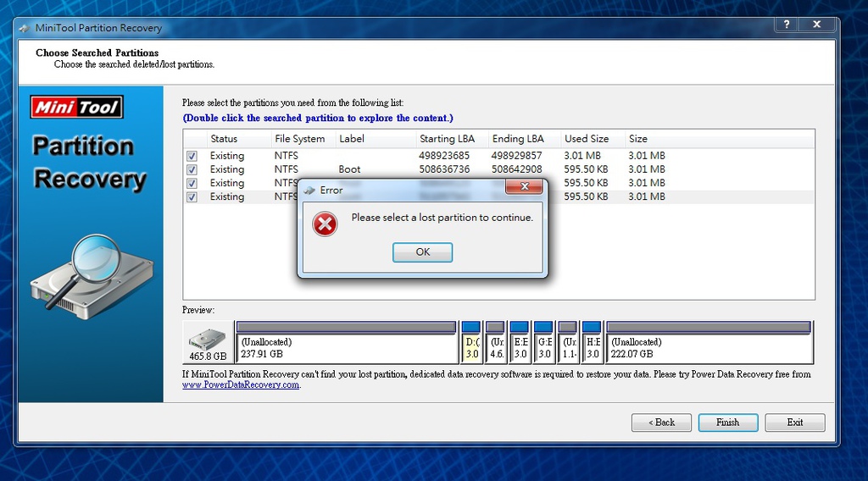The image size is (868, 481).
Task: Click the "508636736" starting LBA value
Action: tap(444, 169)
